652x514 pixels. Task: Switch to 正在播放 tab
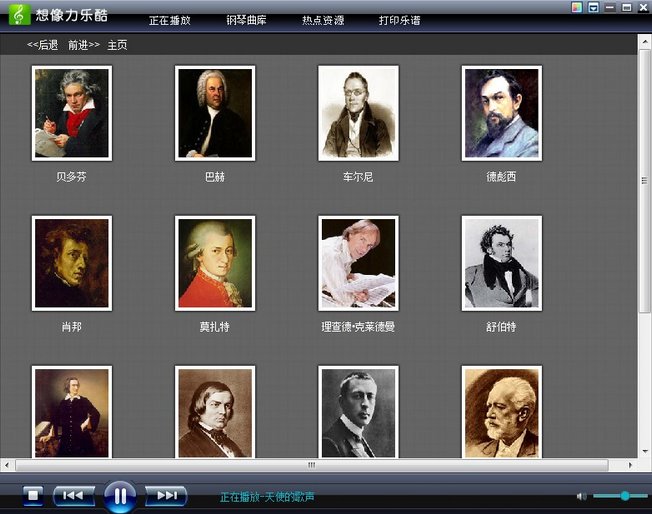pyautogui.click(x=170, y=20)
